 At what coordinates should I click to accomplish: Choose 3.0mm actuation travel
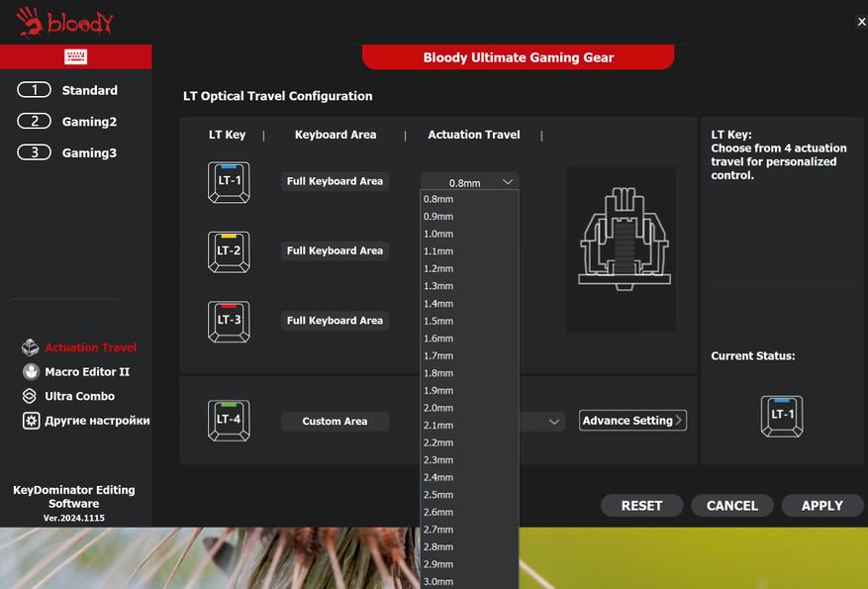click(x=469, y=582)
